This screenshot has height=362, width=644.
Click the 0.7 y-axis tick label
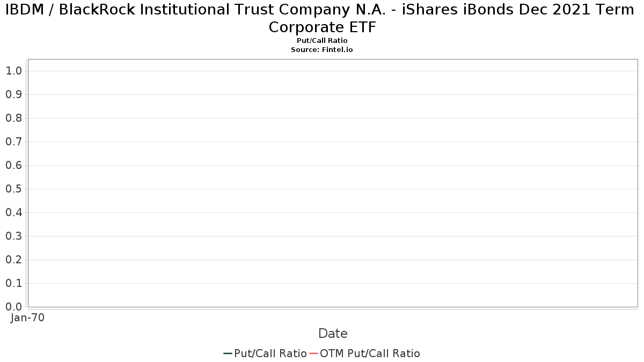pyautogui.click(x=13, y=142)
